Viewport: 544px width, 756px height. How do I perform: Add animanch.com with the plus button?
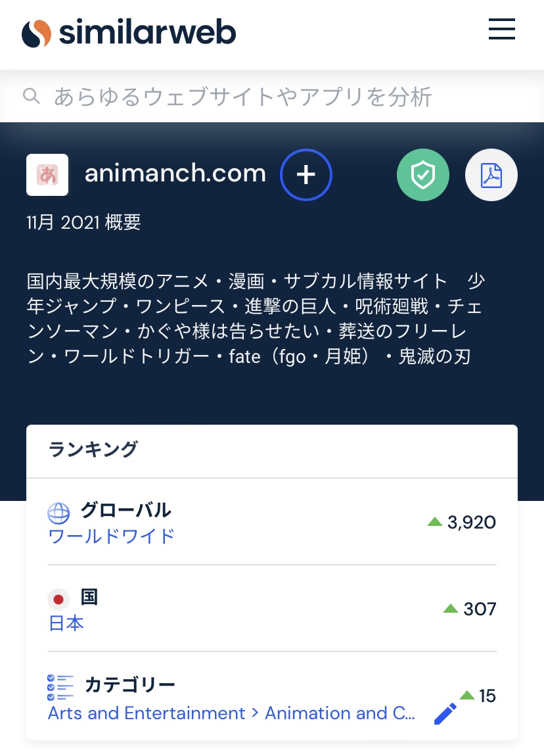(x=306, y=175)
